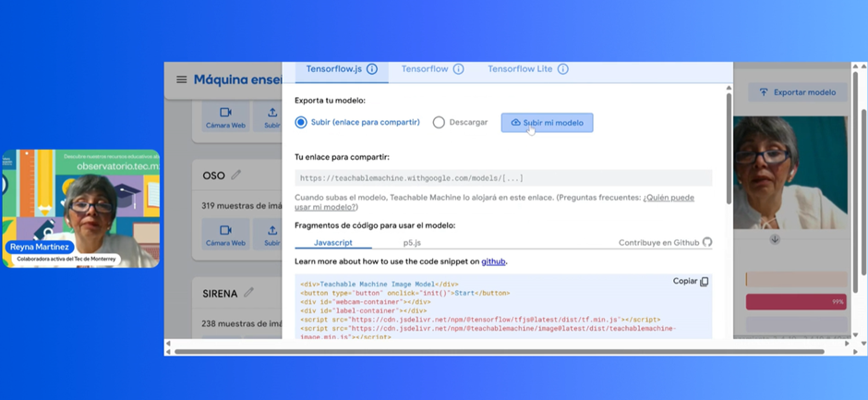Expand the down arrow below webcam preview
868x400 pixels.
775,239
